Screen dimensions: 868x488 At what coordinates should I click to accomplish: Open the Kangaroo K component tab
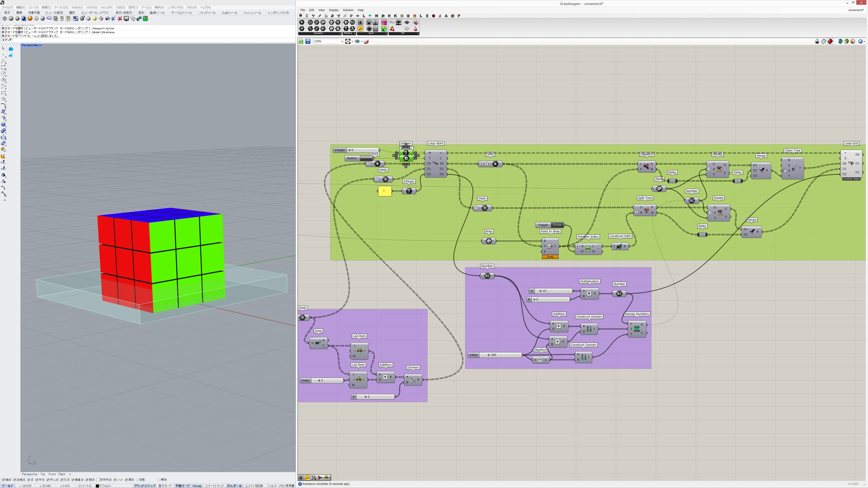coord(396,16)
